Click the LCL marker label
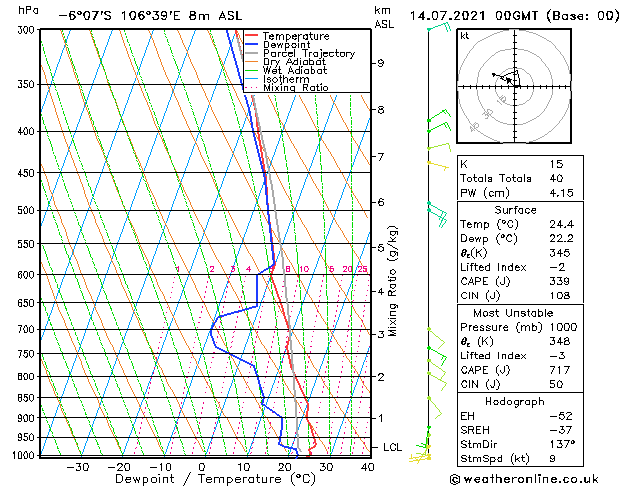The image size is (629, 486). [x=392, y=448]
